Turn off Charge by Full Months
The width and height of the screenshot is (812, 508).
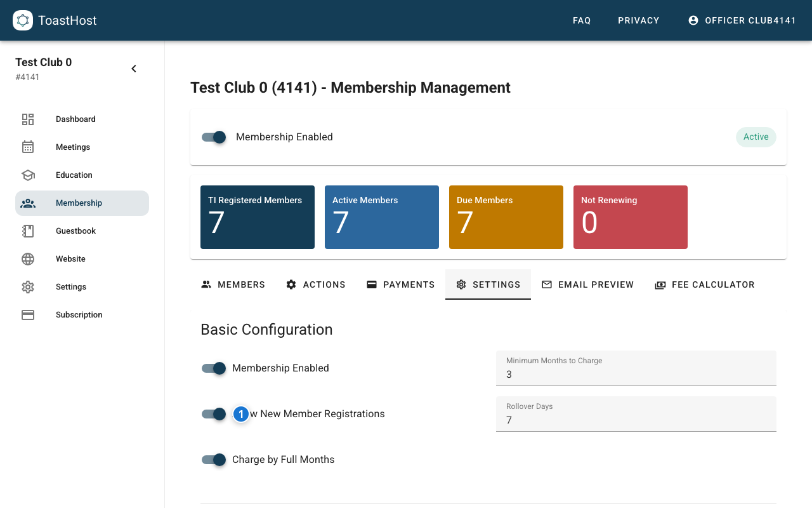pos(214,460)
